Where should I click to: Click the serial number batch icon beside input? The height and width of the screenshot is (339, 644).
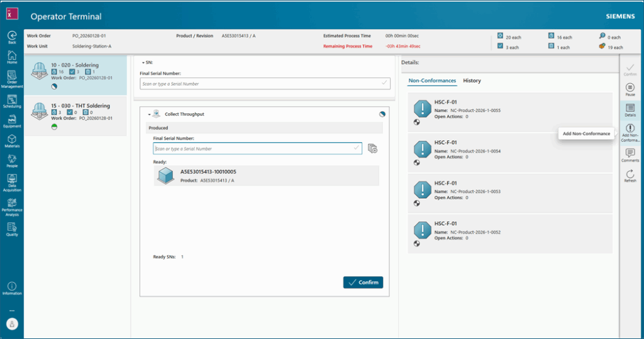tap(372, 148)
